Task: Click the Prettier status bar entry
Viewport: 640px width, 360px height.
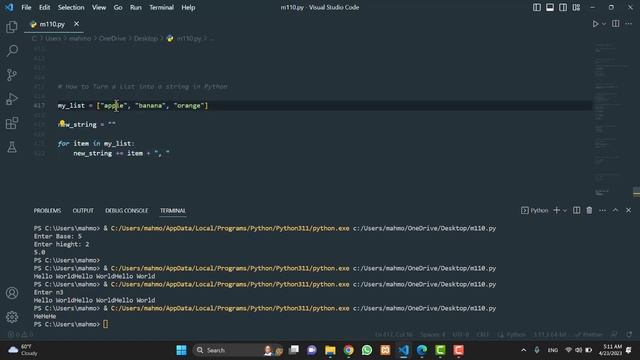Action: click(589, 335)
